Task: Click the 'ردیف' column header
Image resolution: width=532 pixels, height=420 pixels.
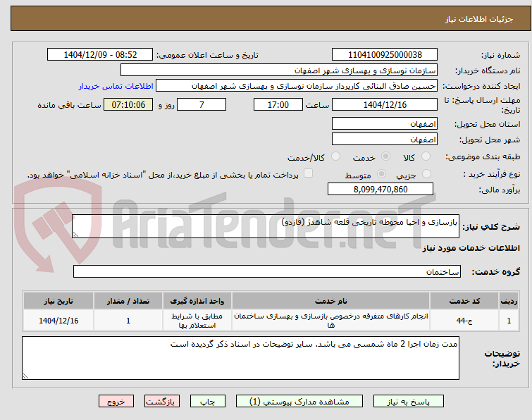Action: tap(509, 301)
